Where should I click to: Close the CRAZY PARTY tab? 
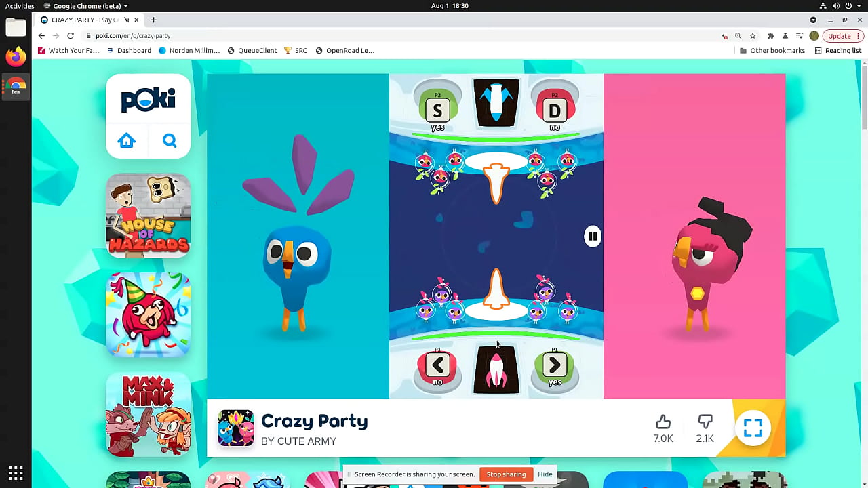coord(136,20)
